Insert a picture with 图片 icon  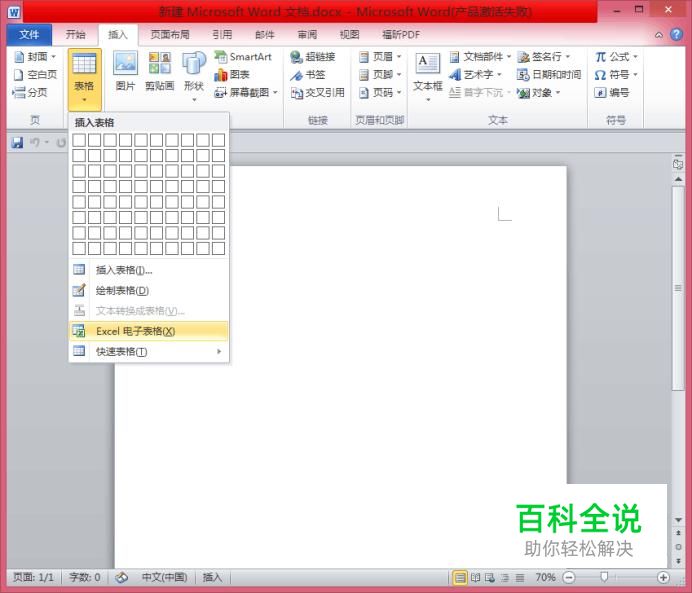tap(125, 71)
